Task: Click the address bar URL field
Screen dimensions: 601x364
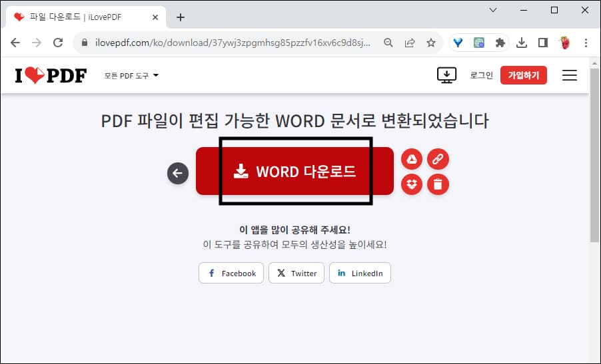Action: tap(233, 43)
